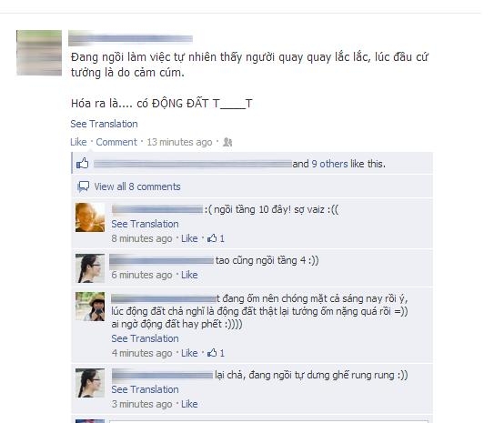Click the thumbs-up count on the 4 minutes ago comment

pos(216,353)
